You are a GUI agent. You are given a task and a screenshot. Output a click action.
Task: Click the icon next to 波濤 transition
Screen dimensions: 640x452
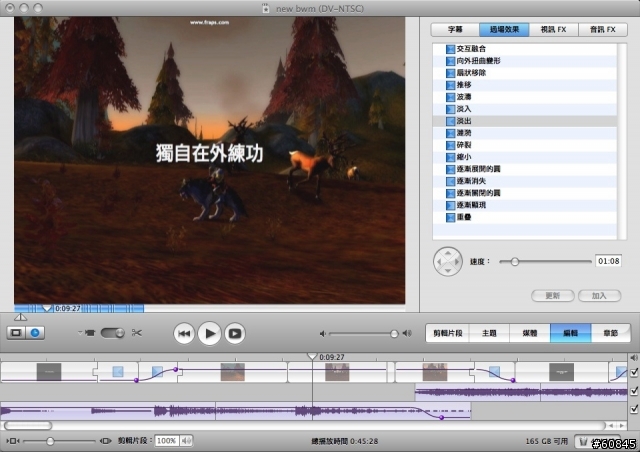click(x=450, y=97)
